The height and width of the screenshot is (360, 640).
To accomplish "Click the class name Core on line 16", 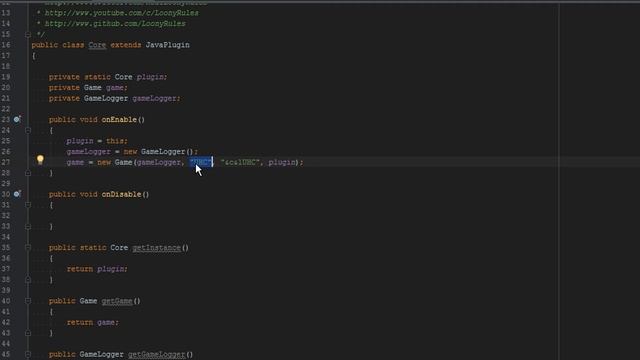I will (97, 45).
